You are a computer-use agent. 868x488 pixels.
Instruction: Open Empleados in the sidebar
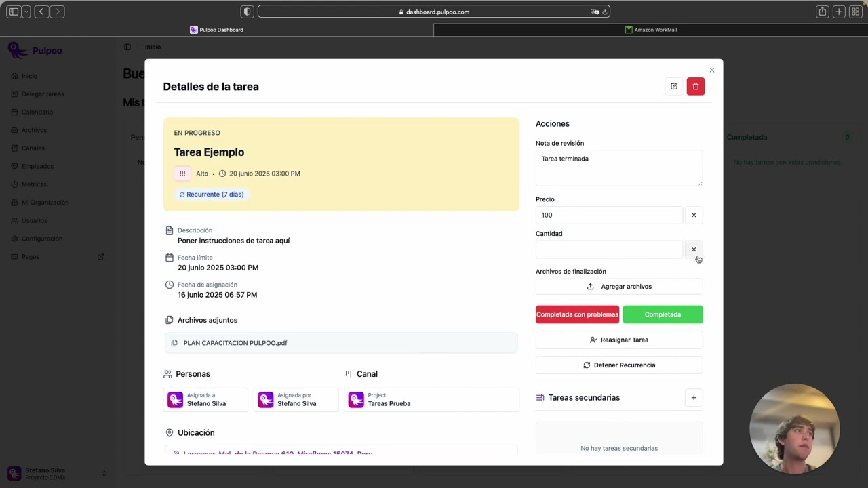click(x=37, y=166)
